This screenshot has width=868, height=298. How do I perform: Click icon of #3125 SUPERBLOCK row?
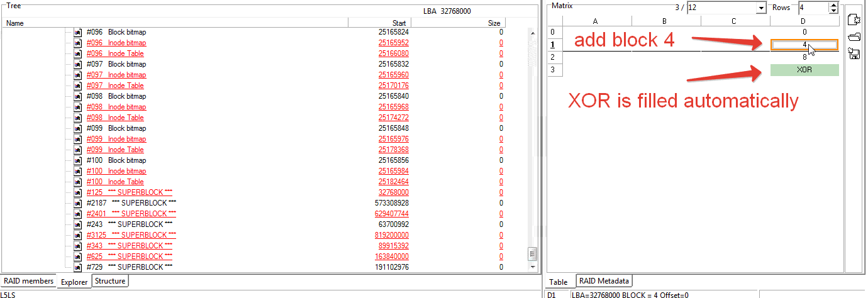tap(78, 235)
